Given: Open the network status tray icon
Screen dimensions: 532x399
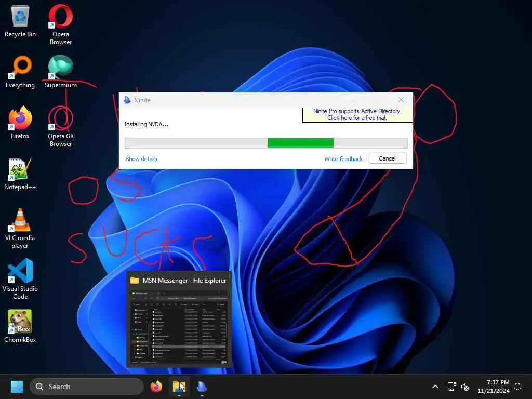Looking at the screenshot, I should click(x=451, y=387).
